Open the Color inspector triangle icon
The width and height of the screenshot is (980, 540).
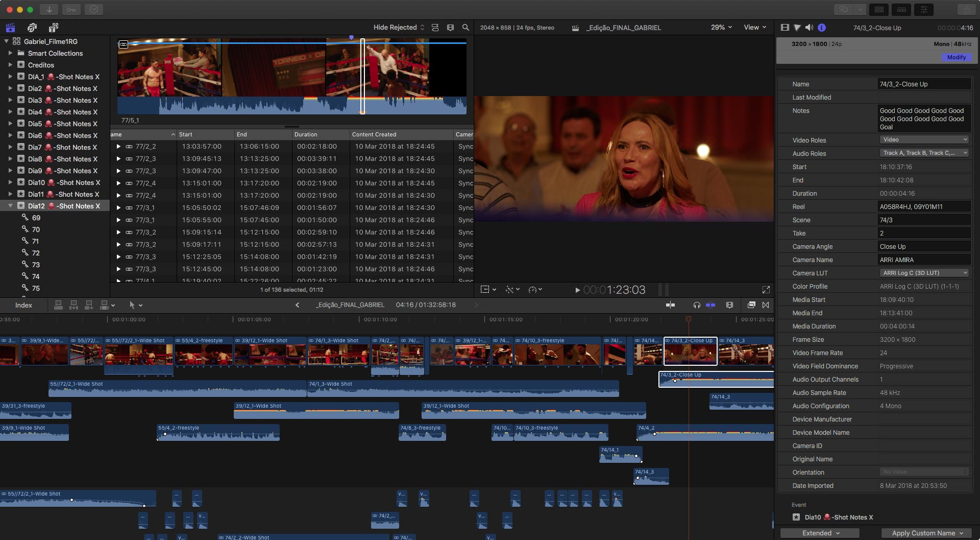797,28
